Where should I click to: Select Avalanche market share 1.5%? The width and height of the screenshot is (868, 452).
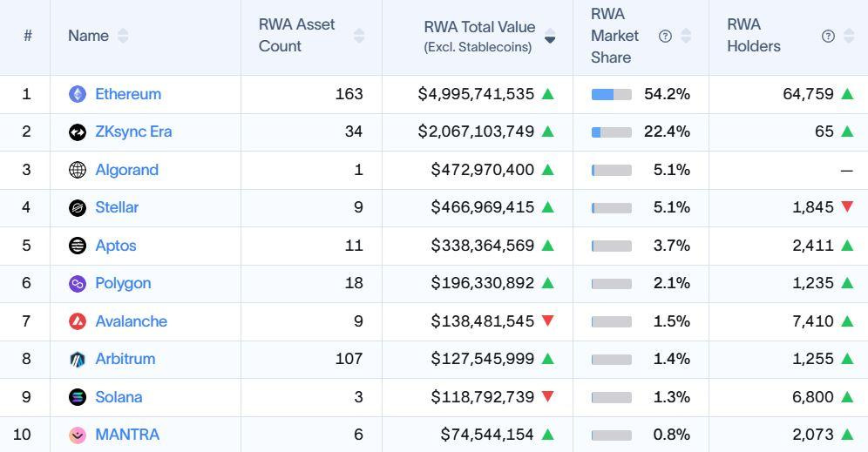tap(672, 321)
